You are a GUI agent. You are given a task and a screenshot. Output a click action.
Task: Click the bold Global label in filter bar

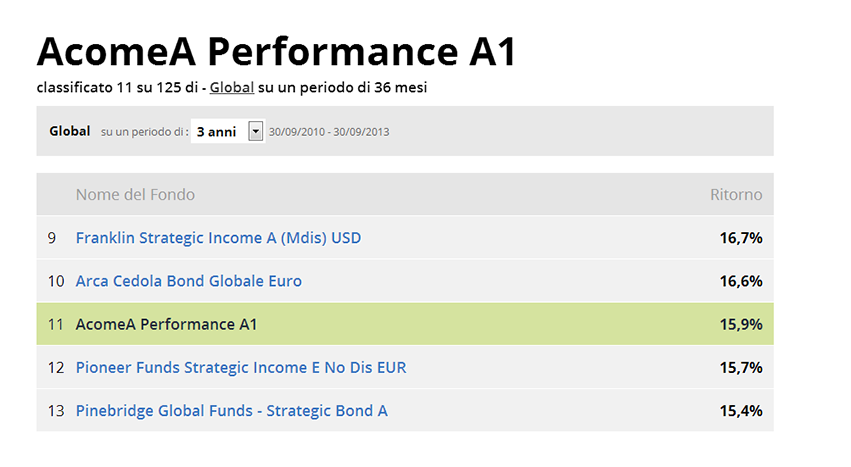[x=69, y=131]
